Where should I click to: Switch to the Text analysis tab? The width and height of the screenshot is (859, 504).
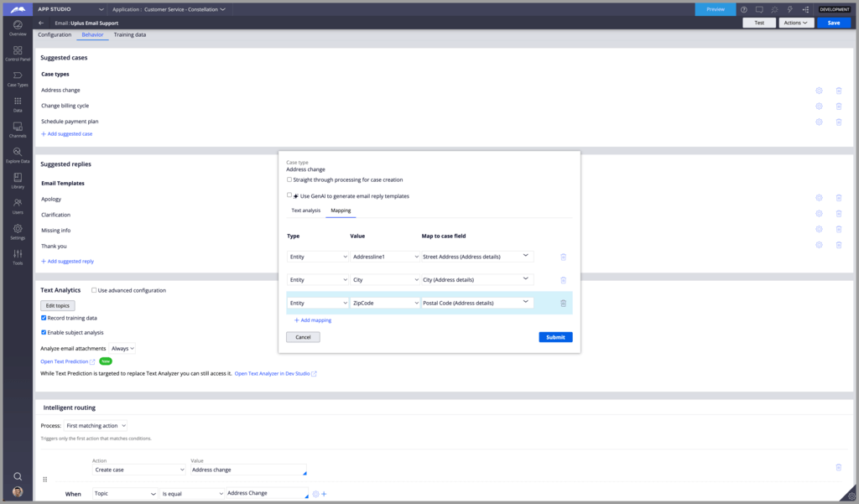305,210
